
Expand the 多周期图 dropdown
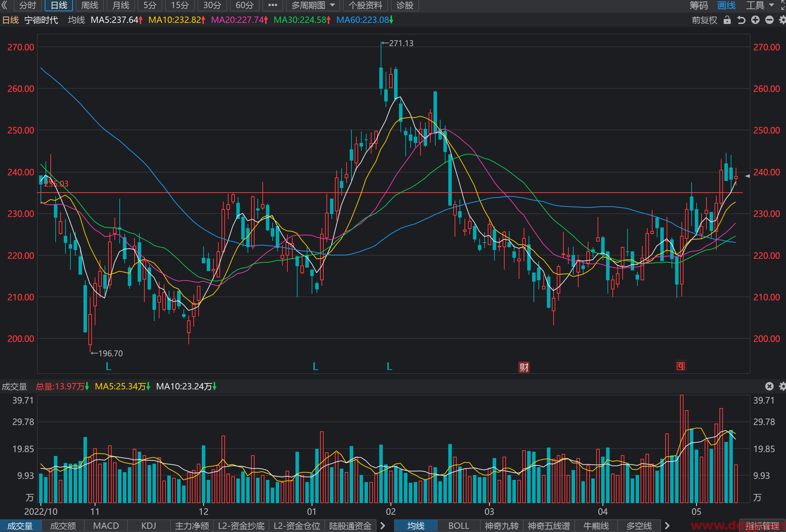click(313, 5)
